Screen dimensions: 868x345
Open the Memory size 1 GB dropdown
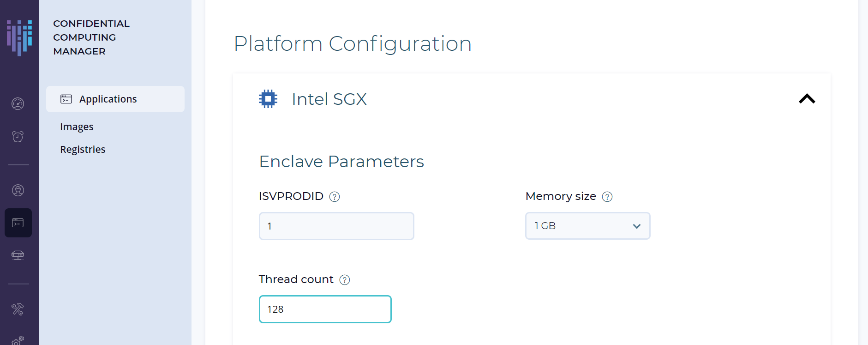pyautogui.click(x=588, y=226)
